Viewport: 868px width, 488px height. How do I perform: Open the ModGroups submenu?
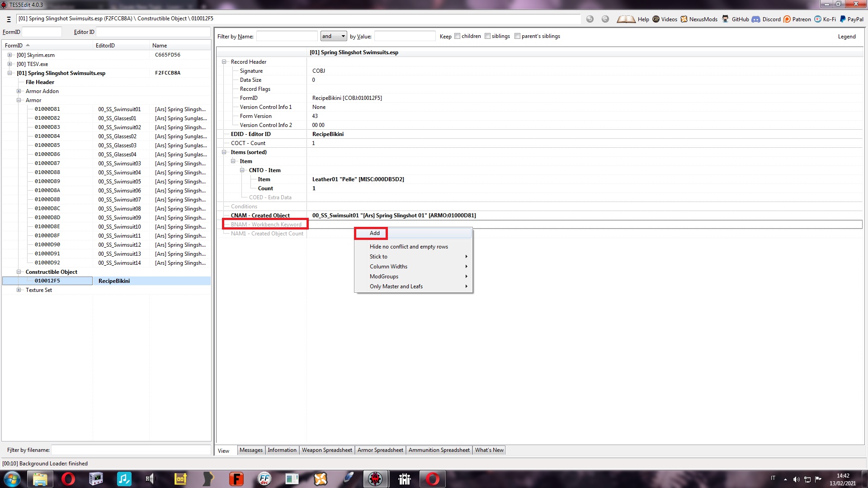click(x=414, y=277)
